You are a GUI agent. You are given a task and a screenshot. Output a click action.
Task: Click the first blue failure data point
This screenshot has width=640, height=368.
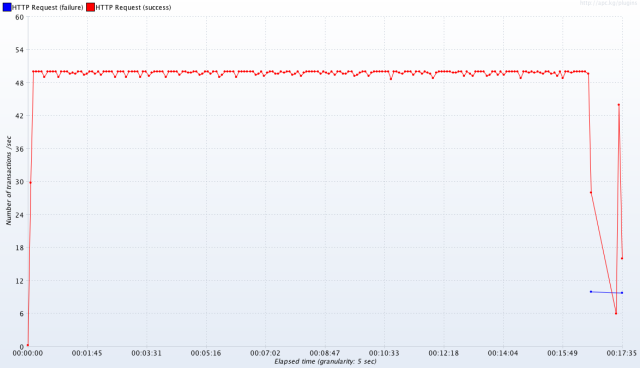[591, 292]
